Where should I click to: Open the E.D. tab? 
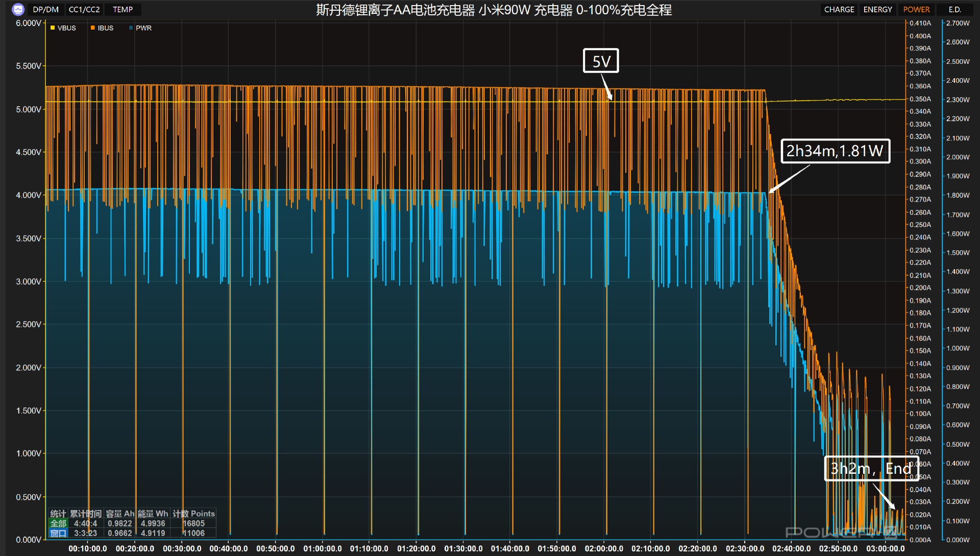pyautogui.click(x=954, y=10)
